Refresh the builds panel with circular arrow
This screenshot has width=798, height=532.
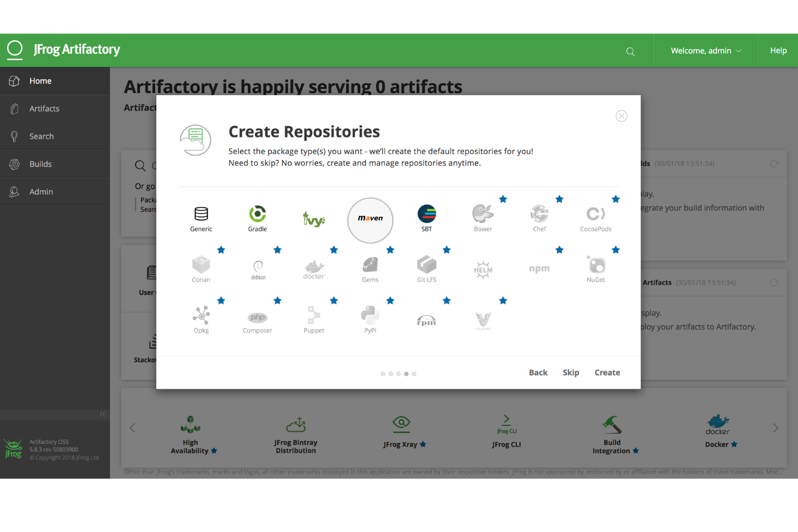774,164
